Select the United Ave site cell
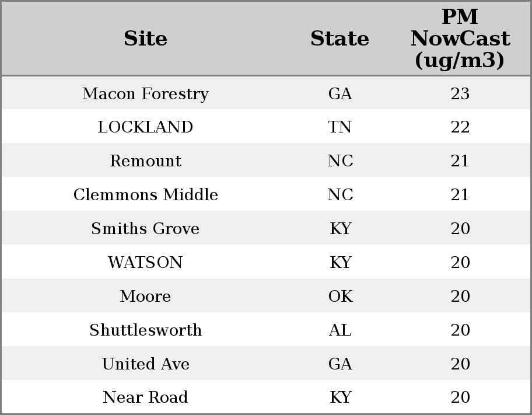Image resolution: width=532 pixels, height=415 pixels. (146, 364)
